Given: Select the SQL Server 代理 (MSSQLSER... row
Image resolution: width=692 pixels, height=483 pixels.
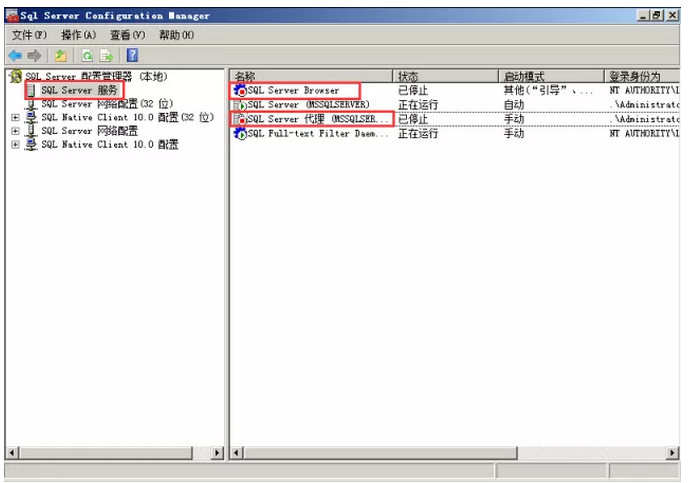Looking at the screenshot, I should click(x=455, y=119).
